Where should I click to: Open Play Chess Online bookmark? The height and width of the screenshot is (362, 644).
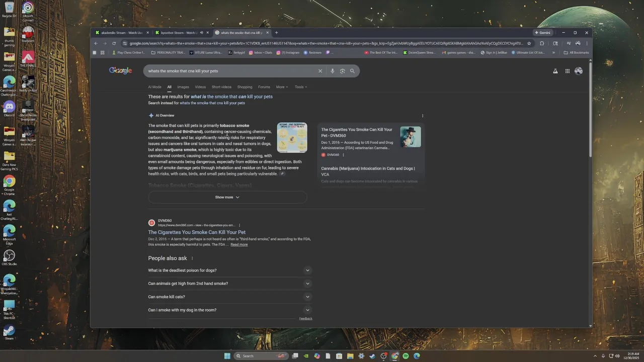click(x=128, y=52)
